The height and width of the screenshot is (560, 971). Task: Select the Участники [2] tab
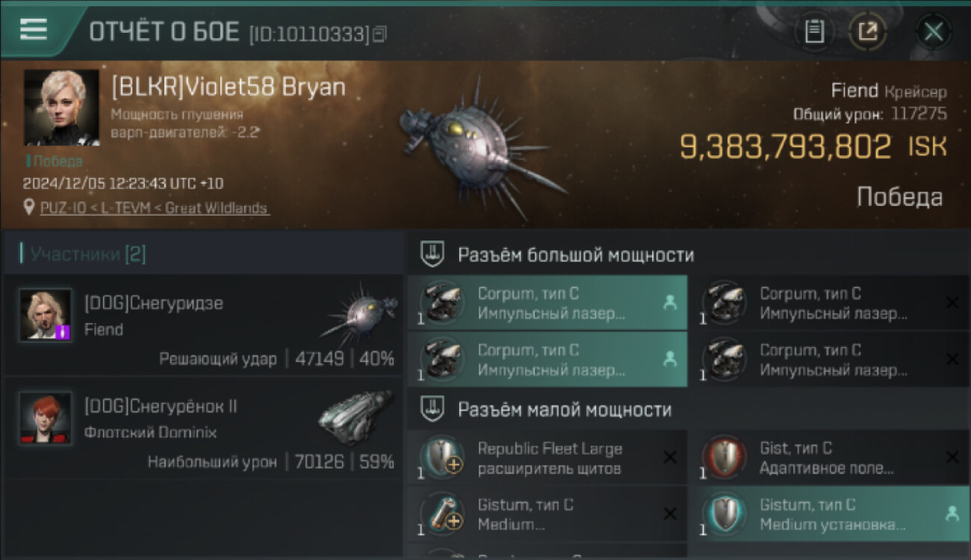88,255
